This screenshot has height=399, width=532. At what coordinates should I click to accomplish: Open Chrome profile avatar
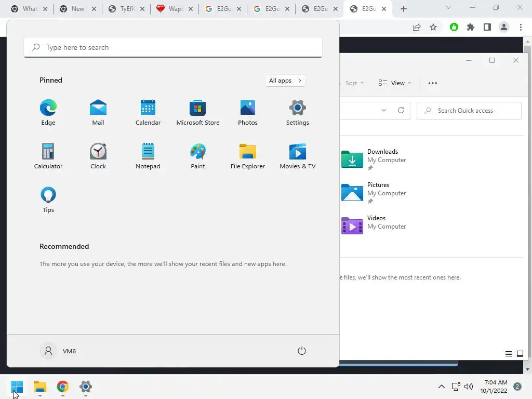504,27
